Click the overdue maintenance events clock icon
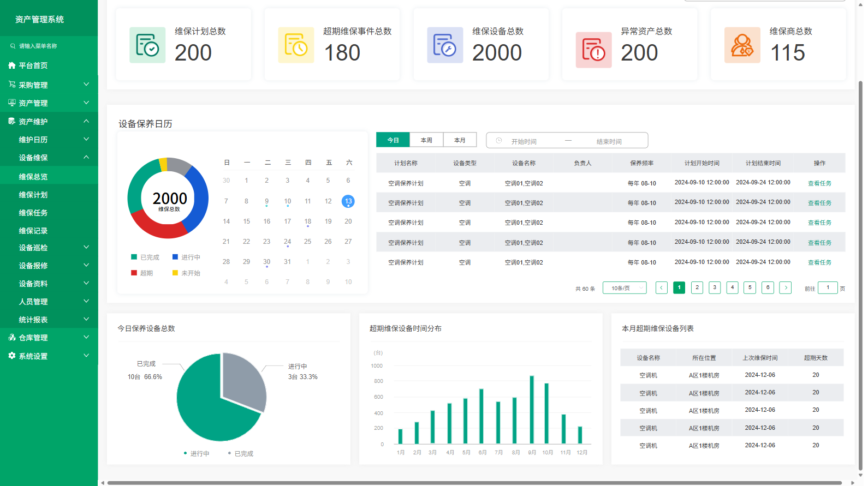 click(296, 45)
